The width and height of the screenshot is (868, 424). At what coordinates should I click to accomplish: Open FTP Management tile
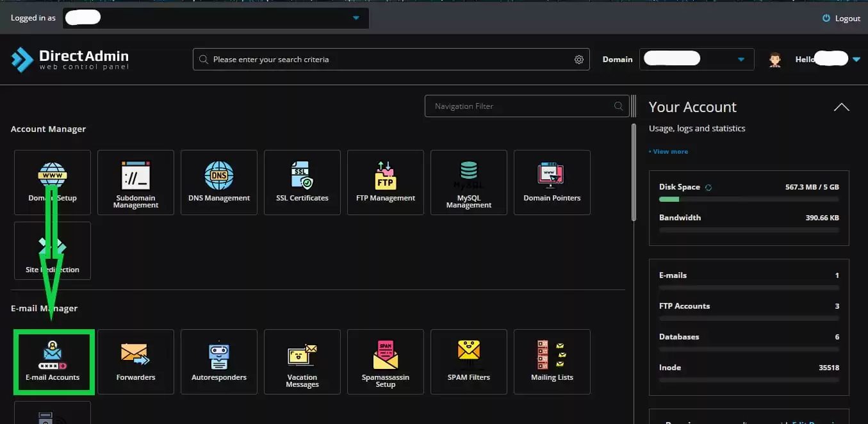(386, 183)
